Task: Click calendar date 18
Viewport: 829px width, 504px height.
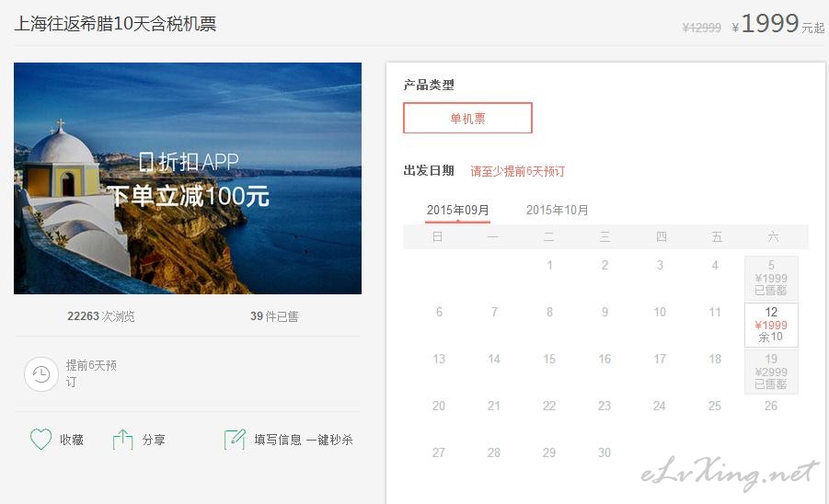Action: (715, 360)
